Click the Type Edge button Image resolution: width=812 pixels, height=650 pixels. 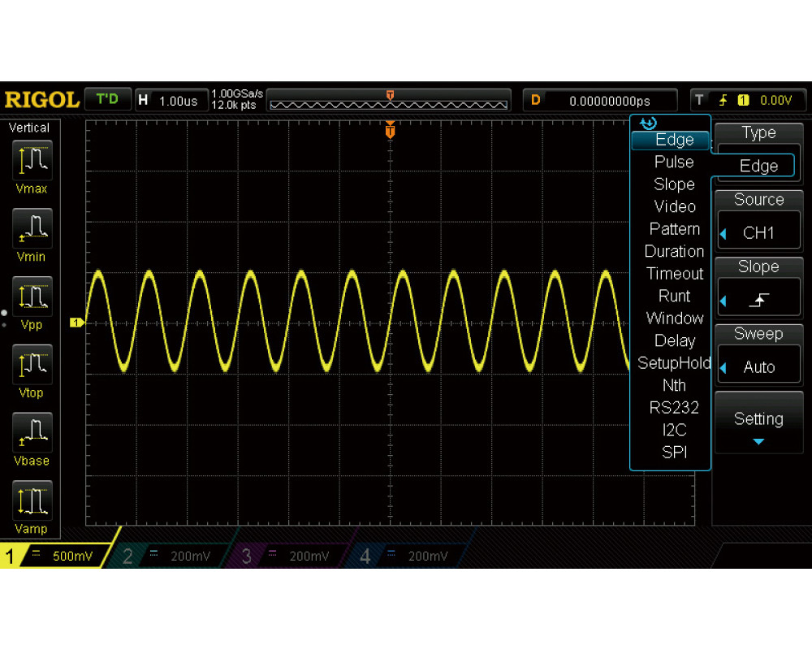click(758, 166)
